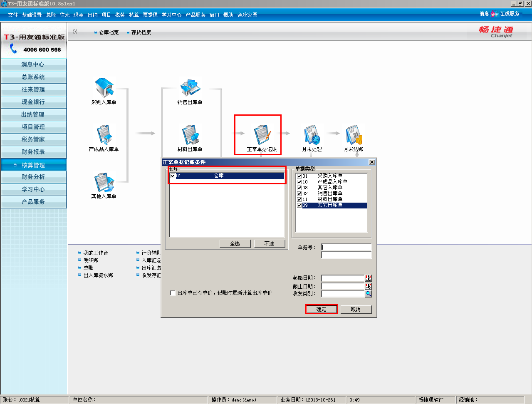Confirm dialog with 确定 button

click(322, 309)
